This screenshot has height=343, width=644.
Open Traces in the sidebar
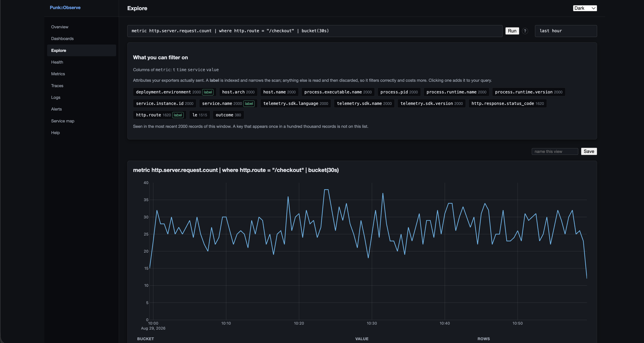[82, 86]
